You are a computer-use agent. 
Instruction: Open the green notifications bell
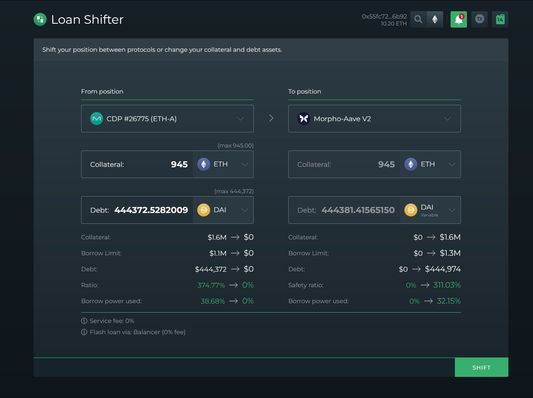coord(459,19)
